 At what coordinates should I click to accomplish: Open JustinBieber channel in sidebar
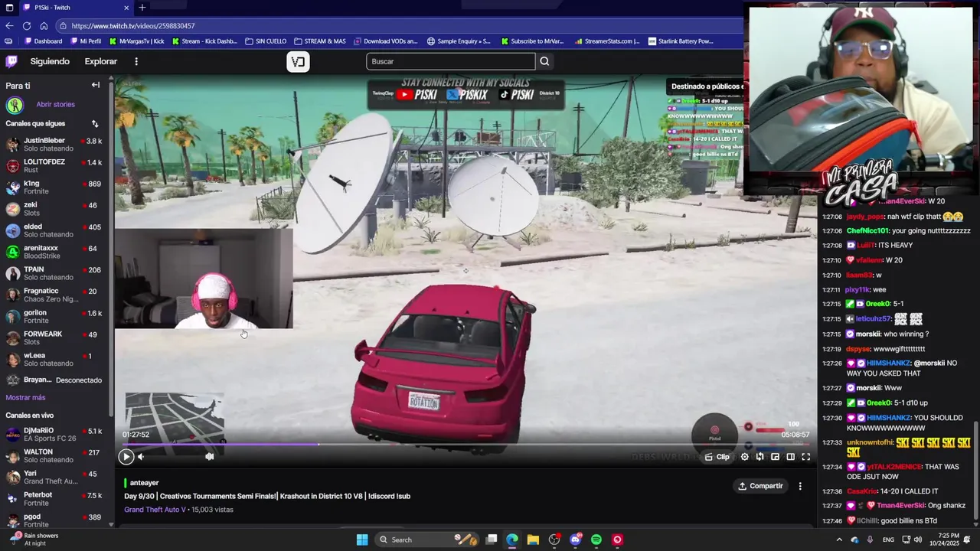point(54,145)
